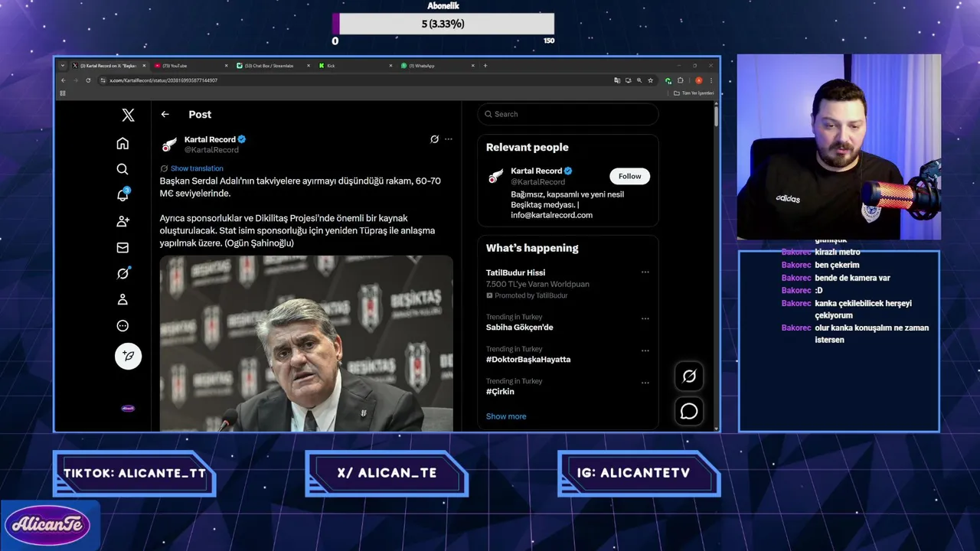Image resolution: width=980 pixels, height=551 pixels.
Task: Open the apps grid icon on the bookmarks bar
Action: click(x=63, y=93)
